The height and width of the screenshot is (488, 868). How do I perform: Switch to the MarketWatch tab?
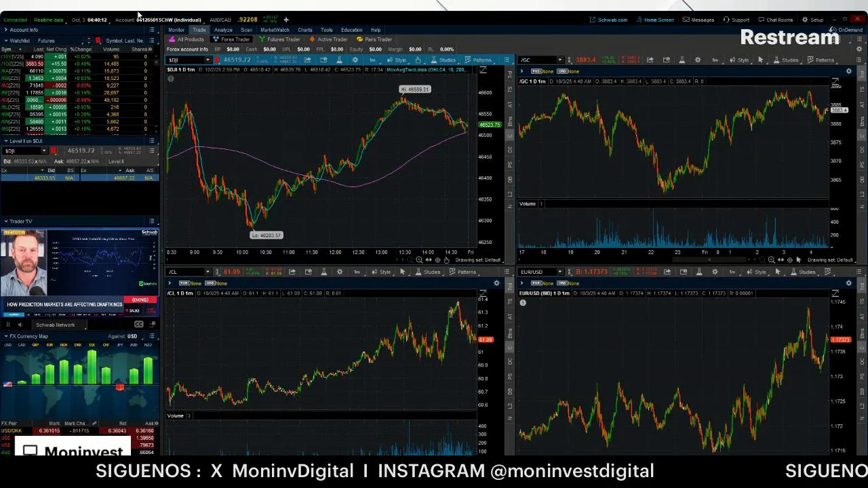pyautogui.click(x=275, y=30)
